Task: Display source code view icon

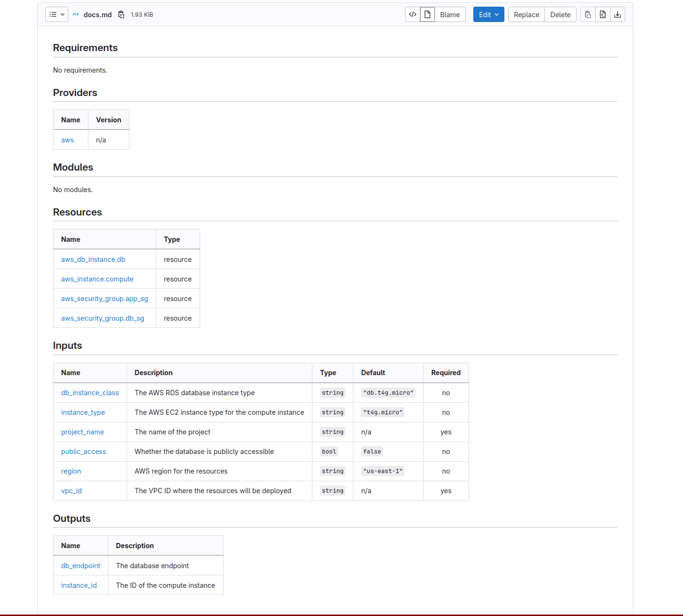Action: [413, 14]
